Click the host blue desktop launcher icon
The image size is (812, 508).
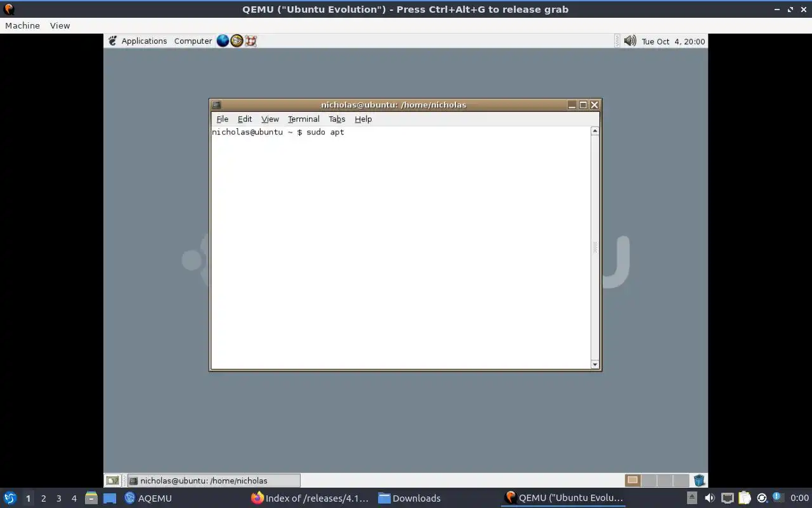[x=110, y=498]
